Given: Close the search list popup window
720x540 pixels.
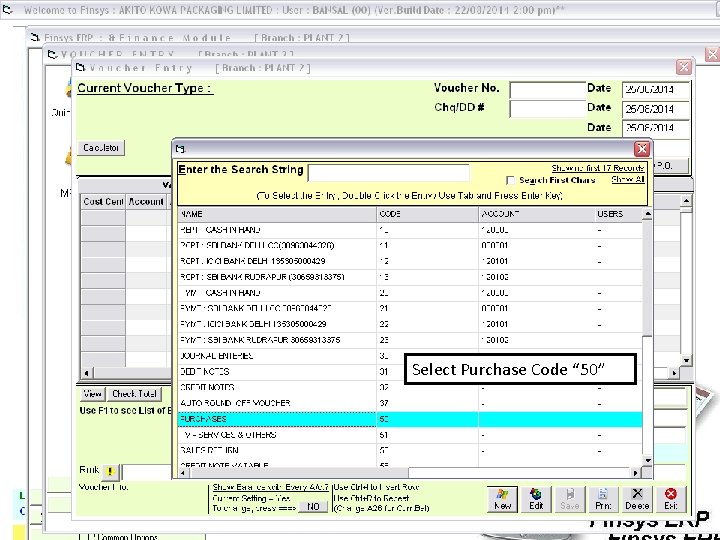Looking at the screenshot, I should pos(642,149).
